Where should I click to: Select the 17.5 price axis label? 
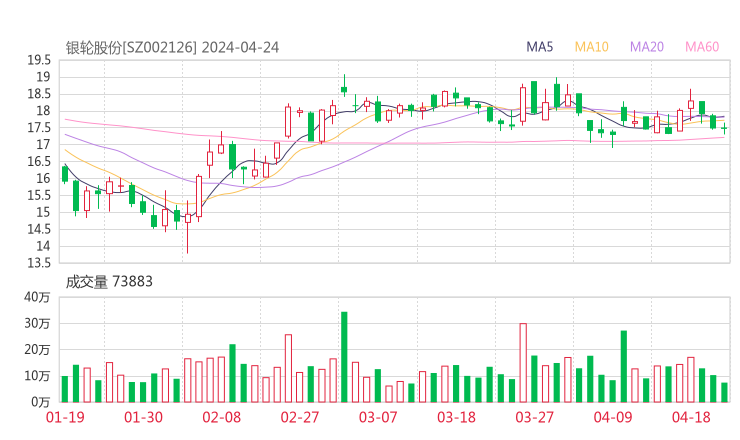[39, 128]
